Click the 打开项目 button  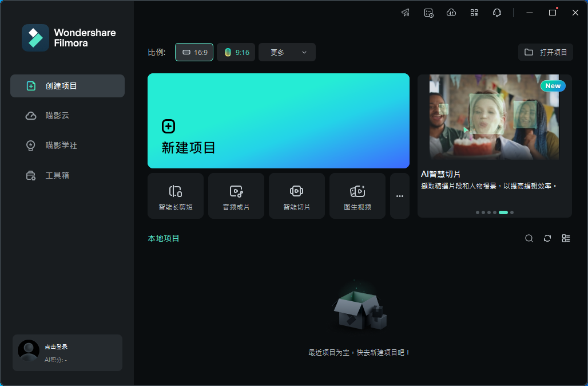click(x=546, y=52)
